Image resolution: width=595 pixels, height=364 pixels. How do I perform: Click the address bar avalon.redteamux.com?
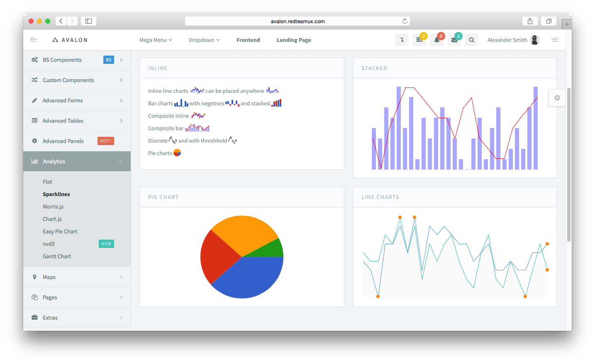297,21
